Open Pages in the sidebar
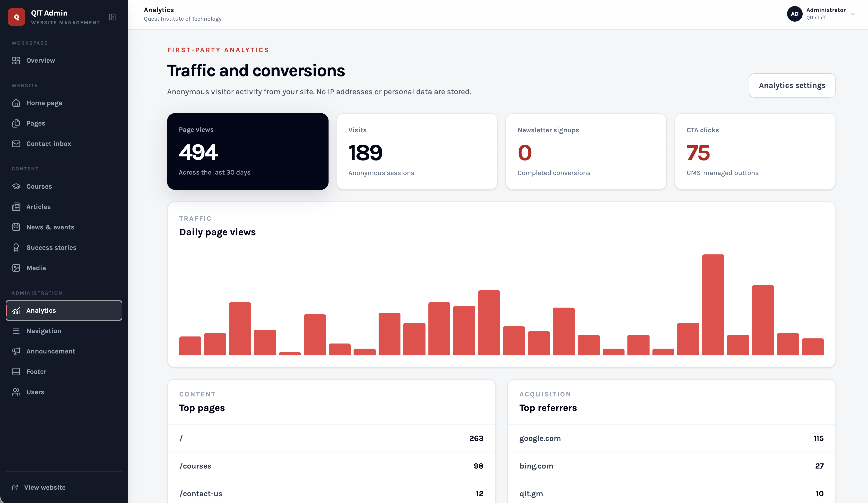 click(64, 123)
